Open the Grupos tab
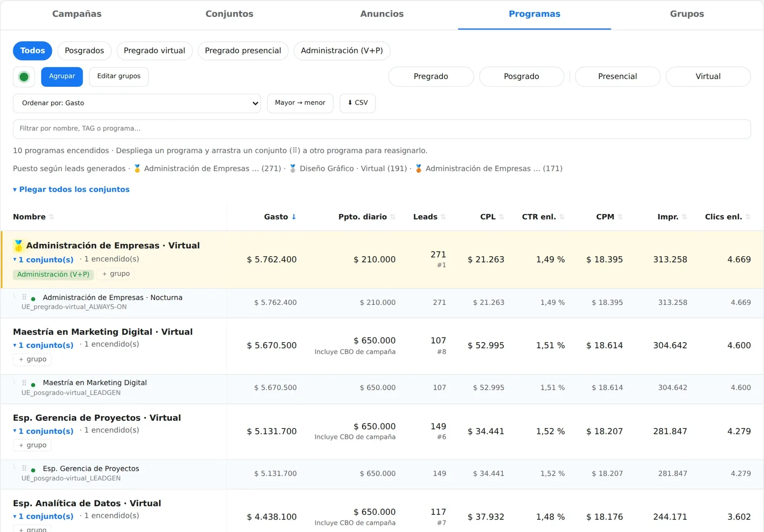Viewport: 764px width, 532px height. [687, 14]
